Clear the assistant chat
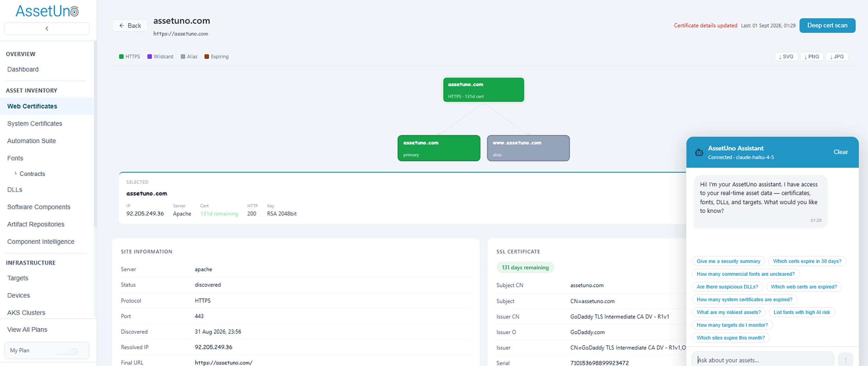Viewport: 868px width, 366px height. click(x=841, y=152)
